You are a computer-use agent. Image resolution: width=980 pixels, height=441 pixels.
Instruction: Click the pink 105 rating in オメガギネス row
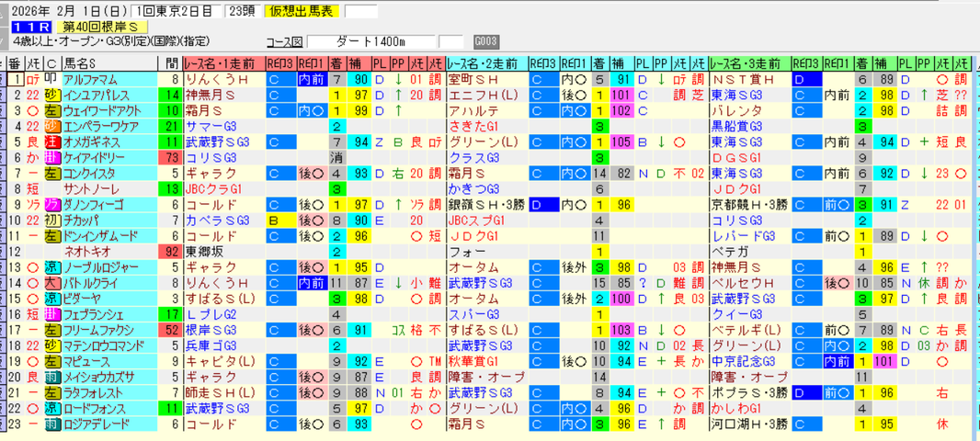click(x=621, y=141)
